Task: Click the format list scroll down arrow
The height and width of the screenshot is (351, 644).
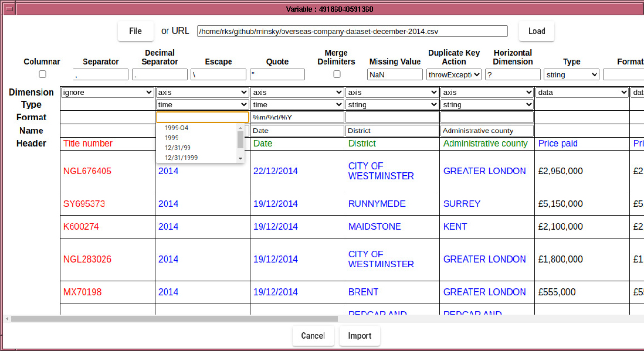Action: (x=240, y=158)
